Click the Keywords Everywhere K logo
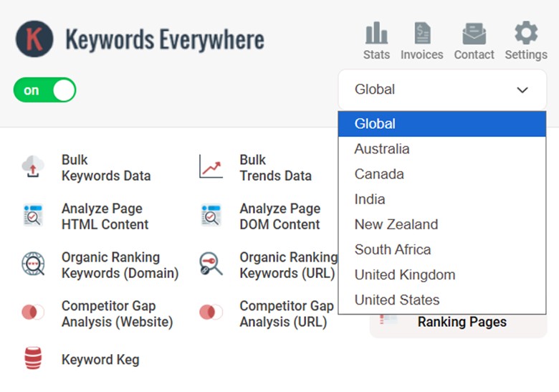This screenshot has width=559, height=392. [x=34, y=39]
